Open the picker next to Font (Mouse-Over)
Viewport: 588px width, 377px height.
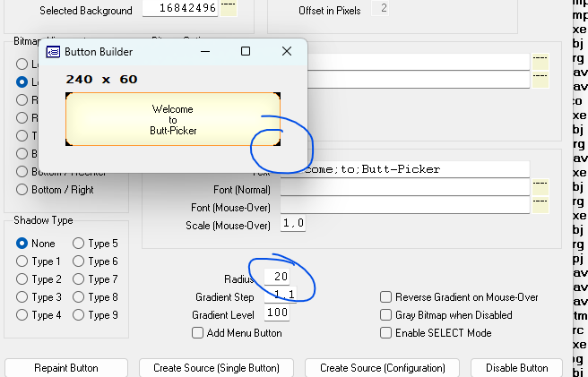coord(539,207)
